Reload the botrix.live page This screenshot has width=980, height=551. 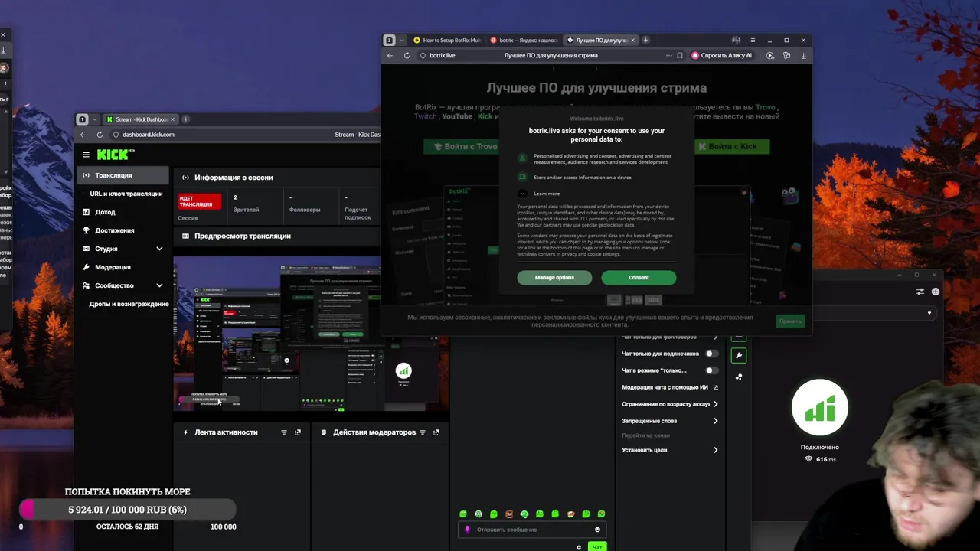407,55
